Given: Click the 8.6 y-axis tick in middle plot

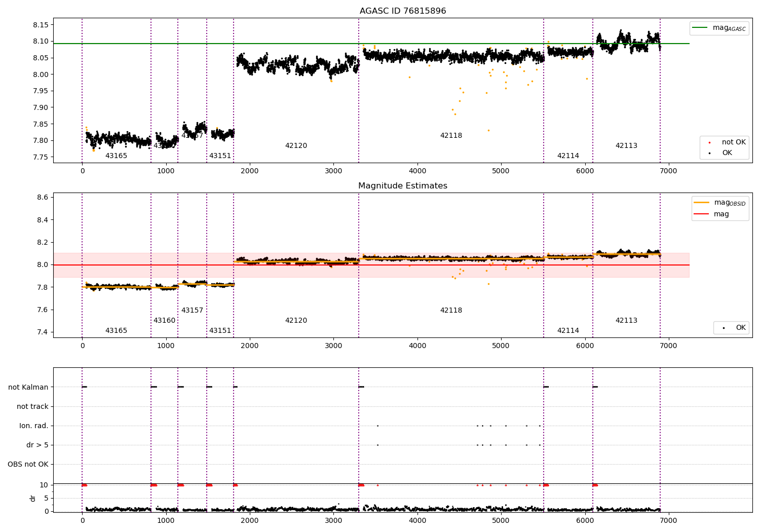Looking at the screenshot, I should pos(43,198).
